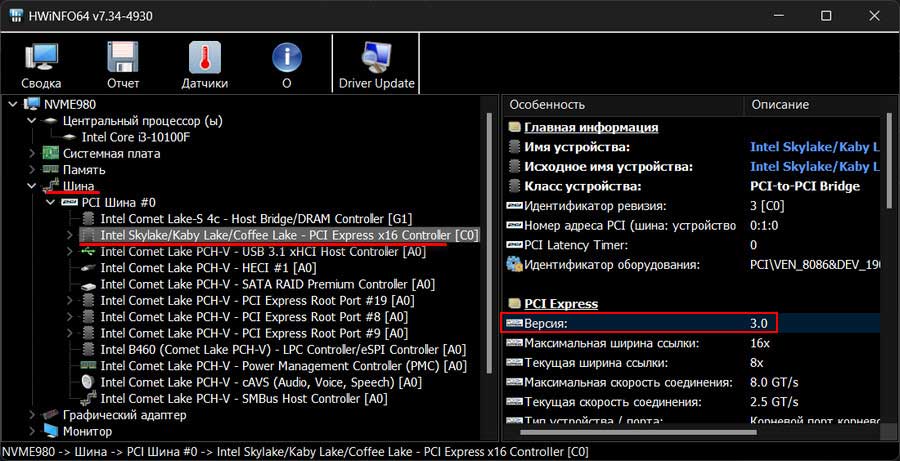Select Intel B460 LPC Controller/eSPI Controller row
Screen dimensions: 900x461
283,350
